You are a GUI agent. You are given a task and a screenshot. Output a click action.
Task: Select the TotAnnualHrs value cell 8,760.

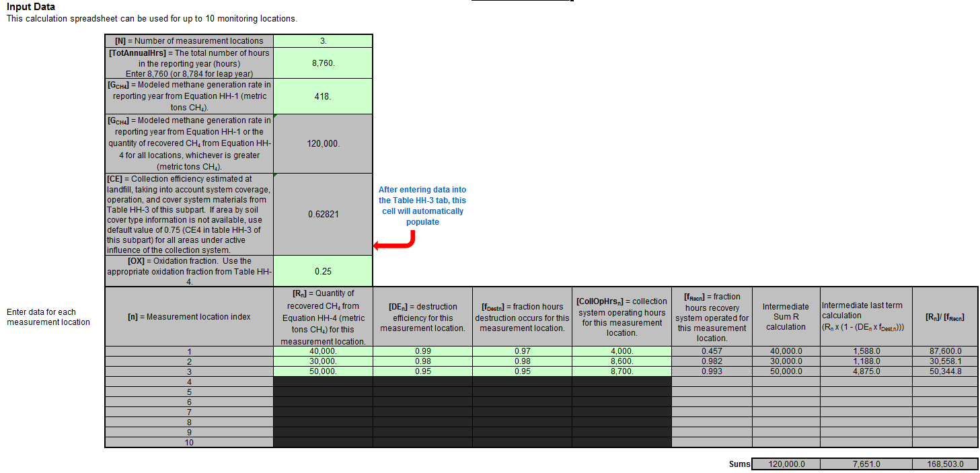pos(323,63)
